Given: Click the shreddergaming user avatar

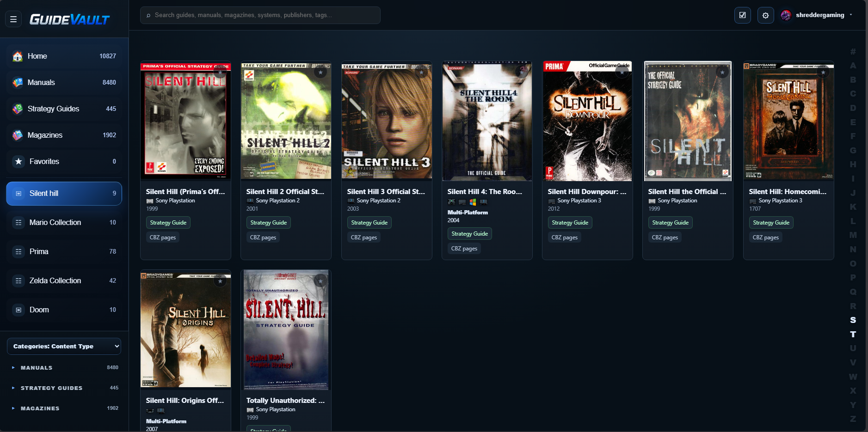Looking at the screenshot, I should [x=786, y=15].
